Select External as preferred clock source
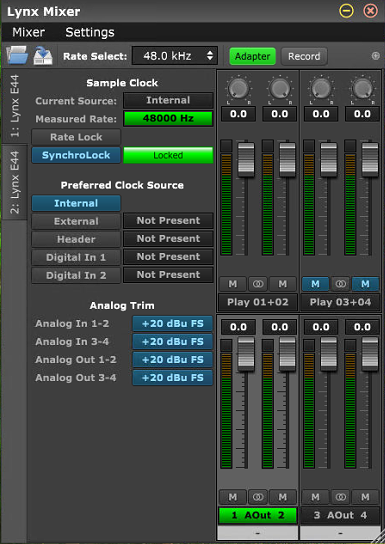 click(76, 221)
